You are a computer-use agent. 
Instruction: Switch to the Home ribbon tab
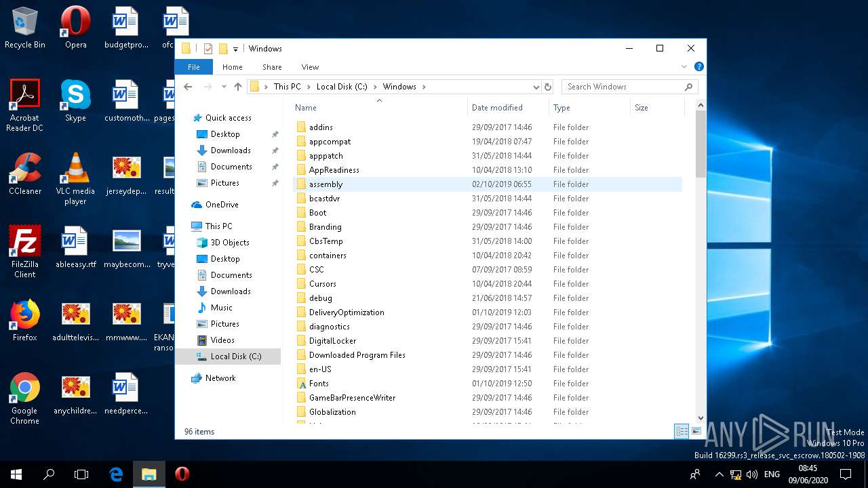pos(232,67)
